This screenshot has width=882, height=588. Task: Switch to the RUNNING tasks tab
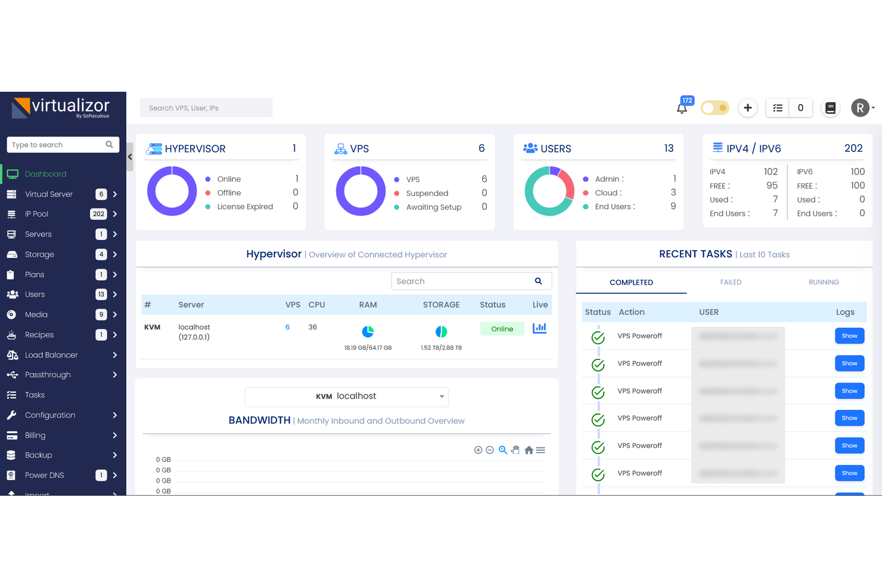tap(824, 282)
